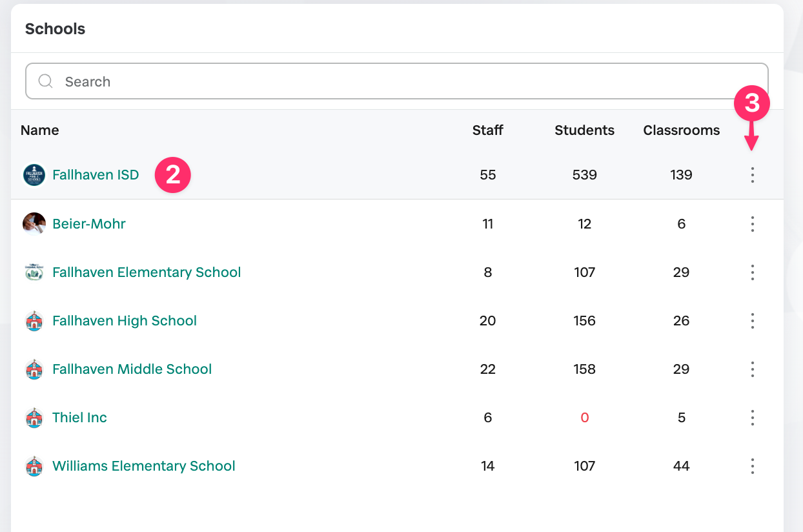The image size is (803, 532).
Task: Open the Thiel Inc row options menu
Action: [x=752, y=418]
